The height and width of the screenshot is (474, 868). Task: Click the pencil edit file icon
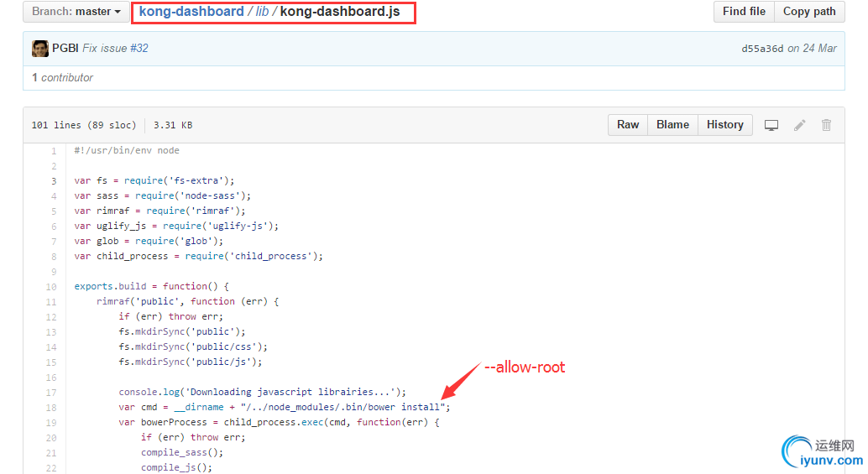pos(799,126)
